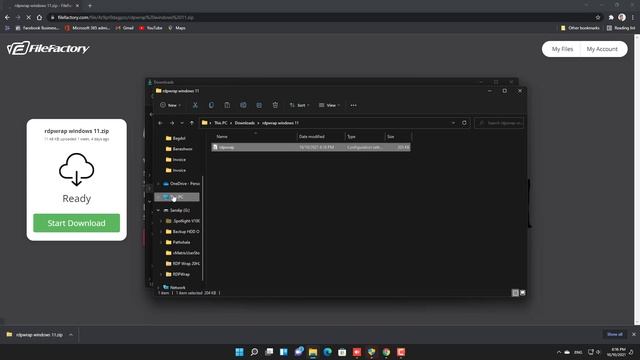Select the RDPWrap folder in navigation pane
640x360 pixels.
coord(178,274)
